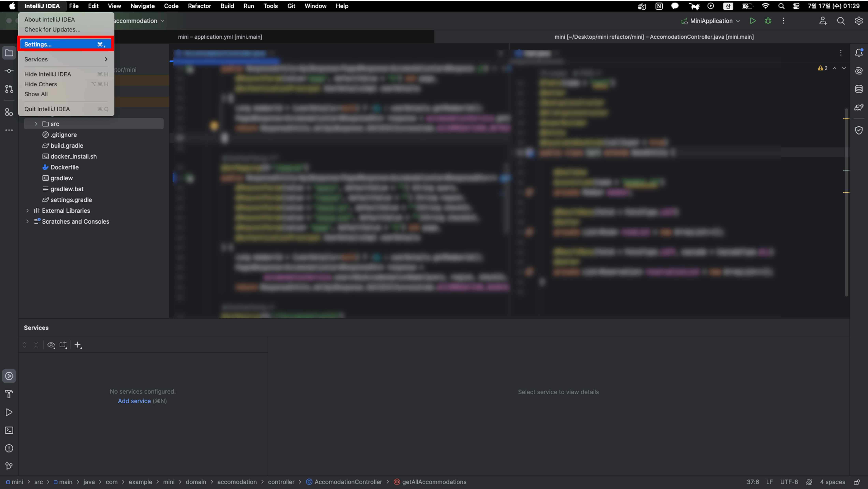Toggle the Project folder tool window
The width and height of the screenshot is (868, 489).
click(9, 53)
